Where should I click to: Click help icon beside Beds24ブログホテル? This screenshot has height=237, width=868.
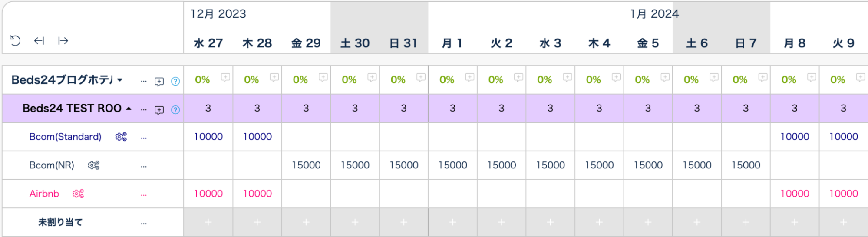tap(175, 81)
